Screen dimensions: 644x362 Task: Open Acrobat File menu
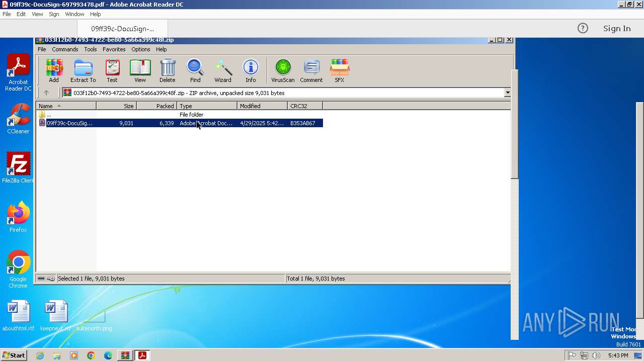coord(7,14)
